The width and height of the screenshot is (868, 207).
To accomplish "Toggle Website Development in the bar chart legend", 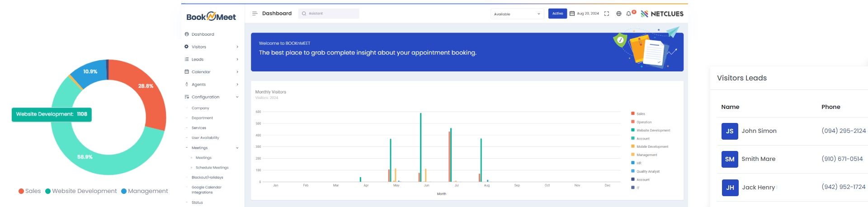I will point(653,130).
